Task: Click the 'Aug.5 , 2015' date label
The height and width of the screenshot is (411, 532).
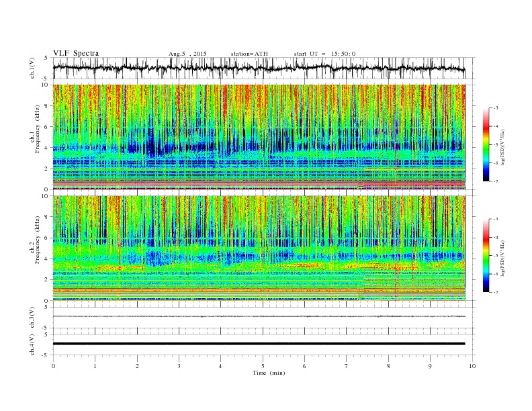Action: click(187, 54)
